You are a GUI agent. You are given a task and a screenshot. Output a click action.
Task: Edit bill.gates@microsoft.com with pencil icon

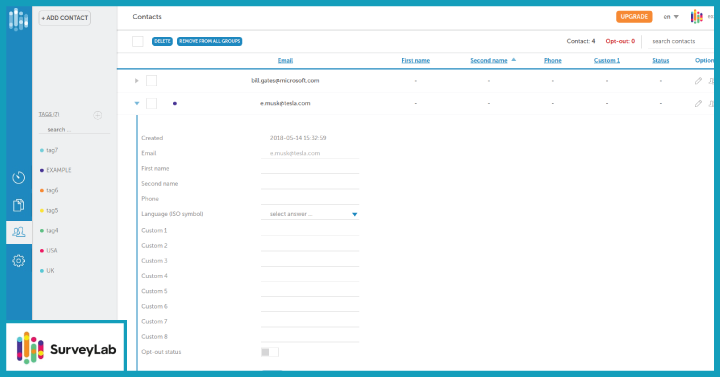(698, 81)
